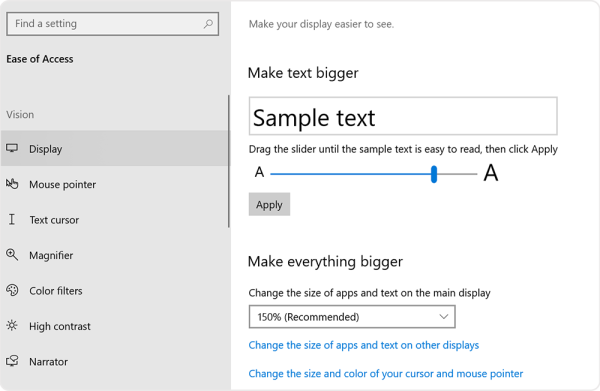Image resolution: width=600 pixels, height=391 pixels.
Task: Click the search magnifier icon
Action: point(208,24)
